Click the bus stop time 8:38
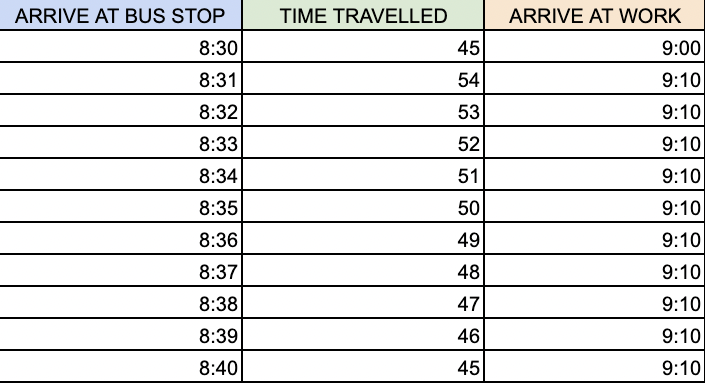This screenshot has height=383, width=705. (x=120, y=302)
